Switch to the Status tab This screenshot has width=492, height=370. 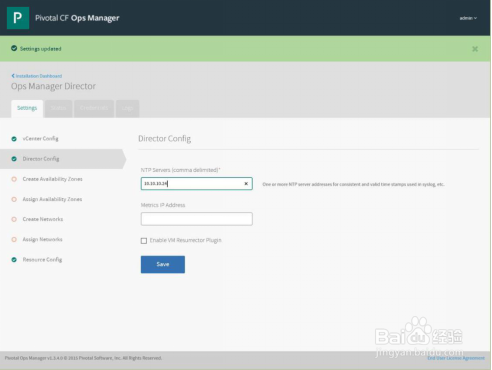58,108
